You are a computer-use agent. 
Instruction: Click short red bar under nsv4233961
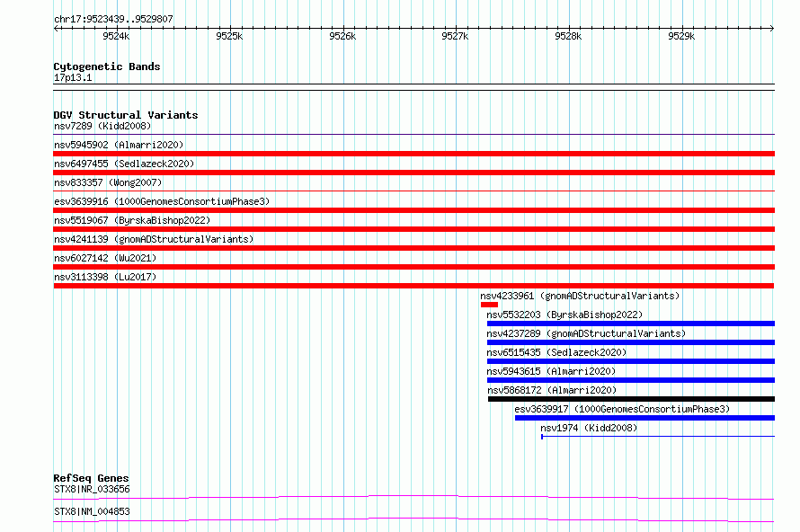[x=489, y=305]
